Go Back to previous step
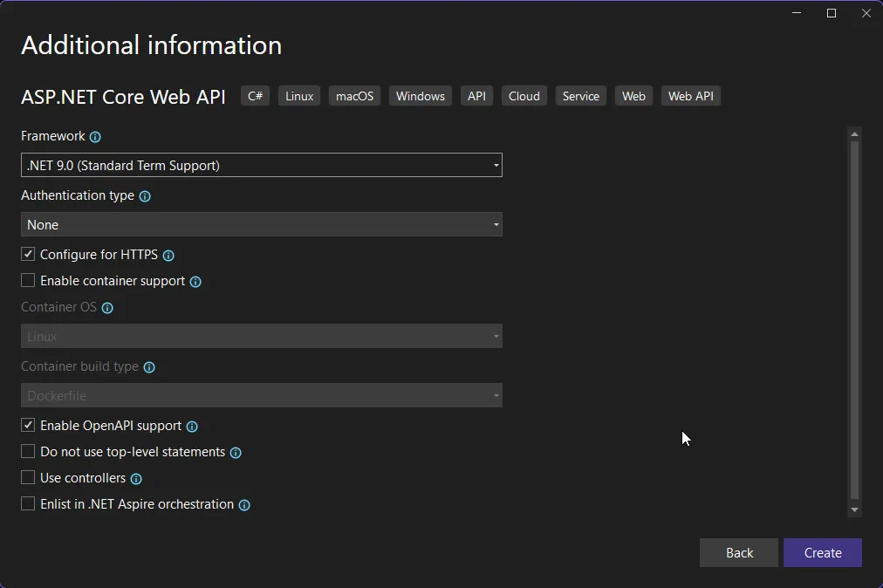Viewport: 883px width, 588px height. 738,553
